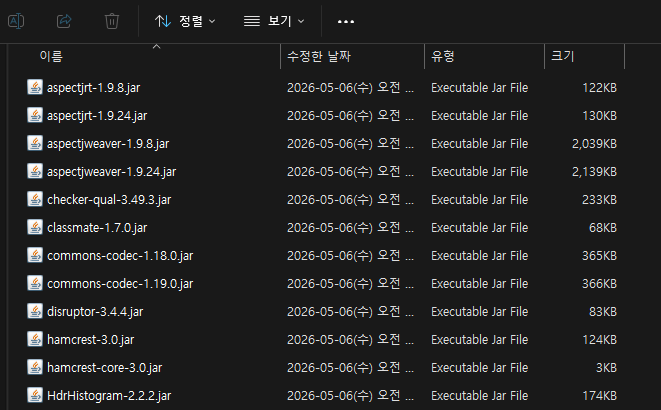Click the jar icon of disruptor-3.4.4.jar
661x410 pixels.
point(35,311)
